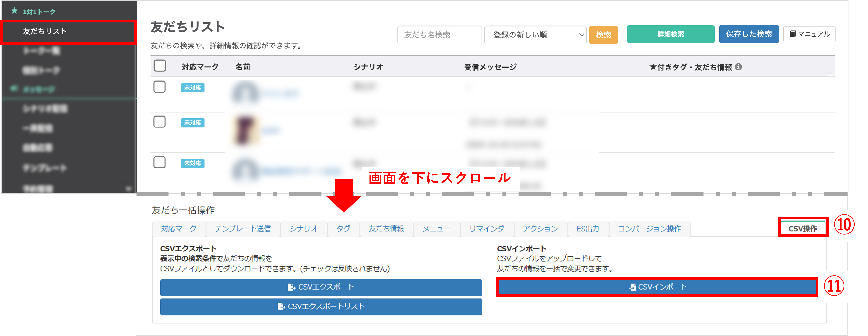Switch to the タグ tab
Image resolution: width=868 pixels, height=336 pixels.
coord(343,228)
